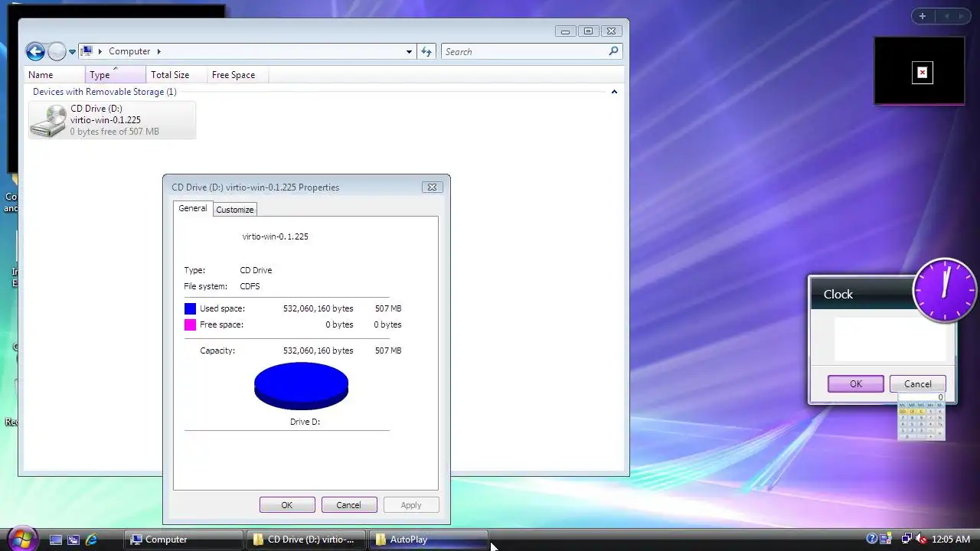Click the magnifier icon in Search box

click(613, 51)
